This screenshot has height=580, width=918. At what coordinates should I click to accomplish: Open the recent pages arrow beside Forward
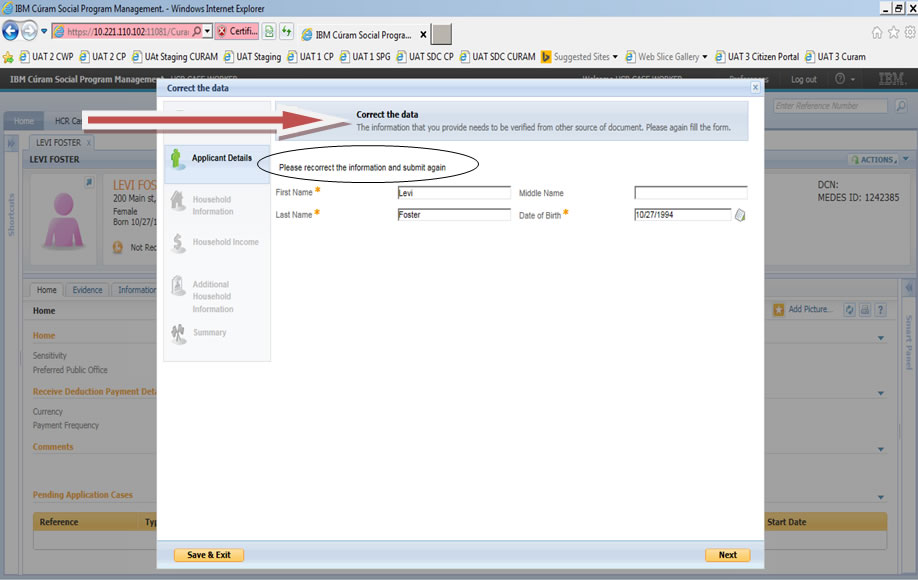coord(44,31)
